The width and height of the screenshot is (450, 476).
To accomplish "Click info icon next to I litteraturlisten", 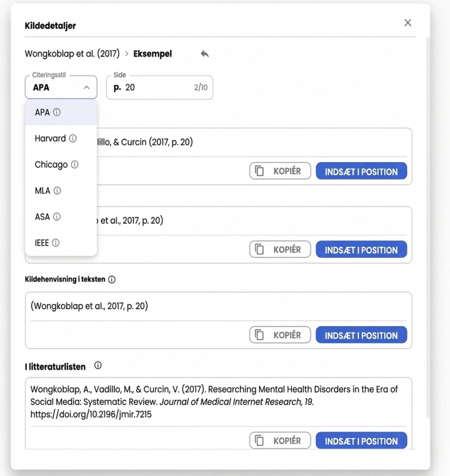I will point(98,365).
